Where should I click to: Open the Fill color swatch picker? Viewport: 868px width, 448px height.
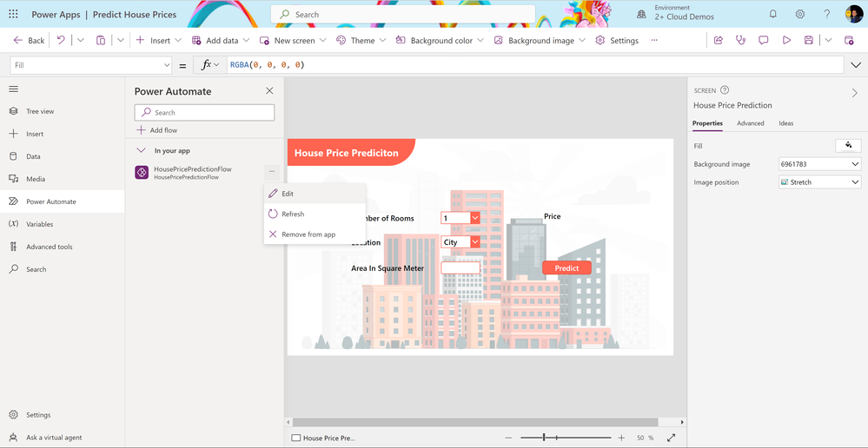(848, 146)
